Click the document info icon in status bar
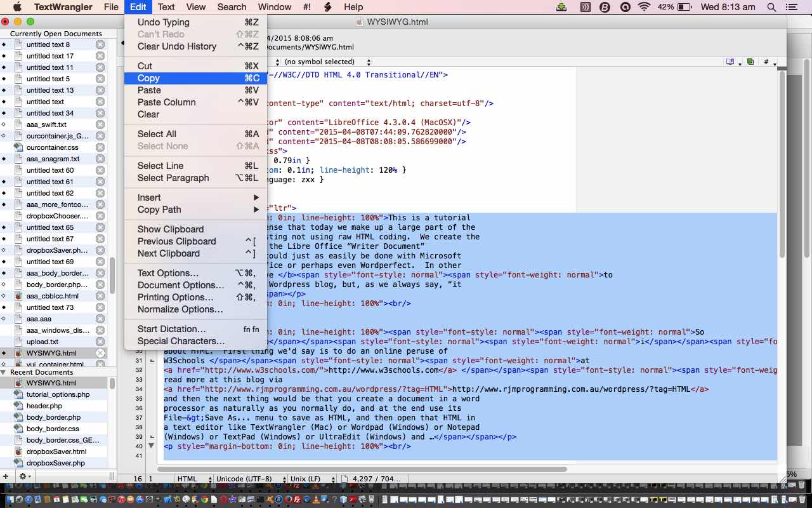 coord(344,479)
